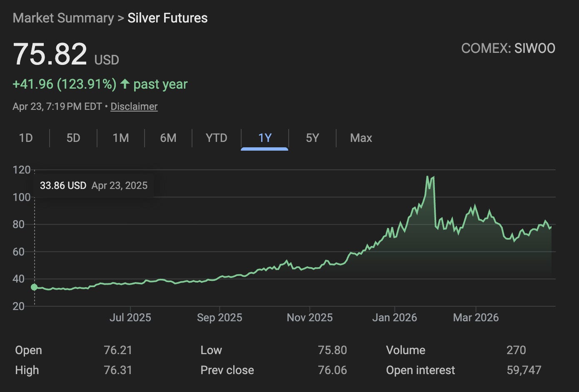The height and width of the screenshot is (392, 579).
Task: Click the chart peak near February 2026
Action: 427,177
